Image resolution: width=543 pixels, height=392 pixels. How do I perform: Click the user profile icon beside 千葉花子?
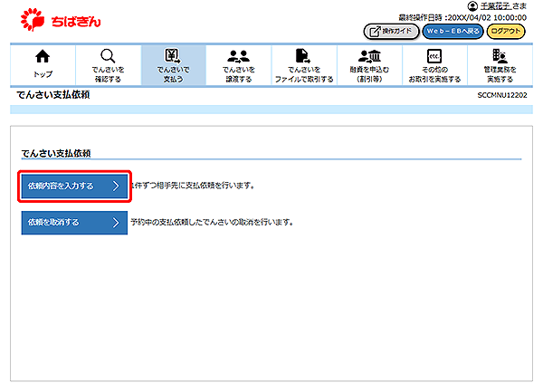472,6
